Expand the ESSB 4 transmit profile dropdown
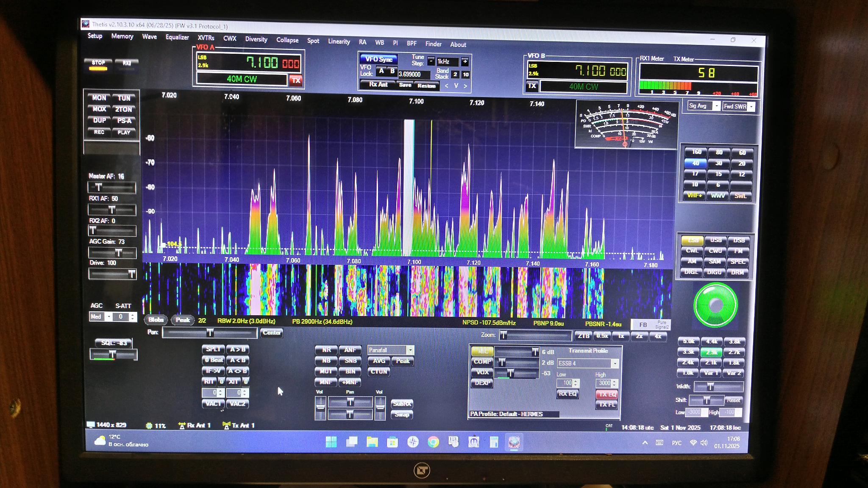This screenshot has width=868, height=488. (615, 363)
